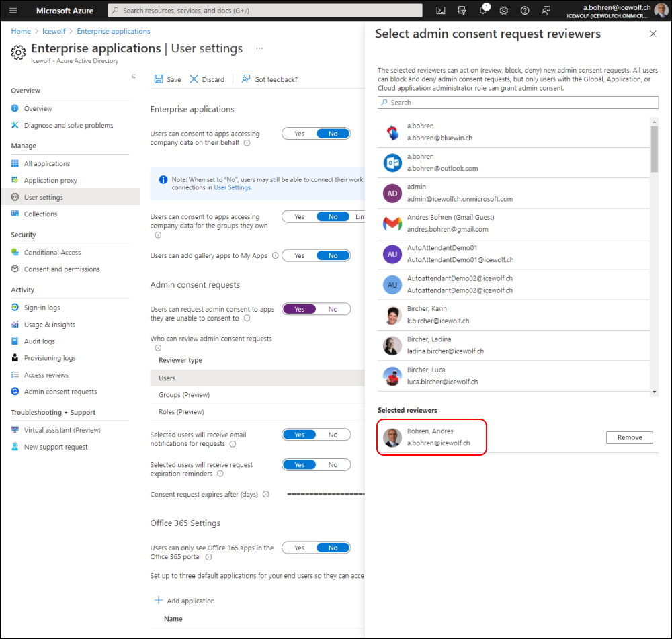672x639 pixels.
Task: Open the Help question mark icon
Action: point(525,11)
